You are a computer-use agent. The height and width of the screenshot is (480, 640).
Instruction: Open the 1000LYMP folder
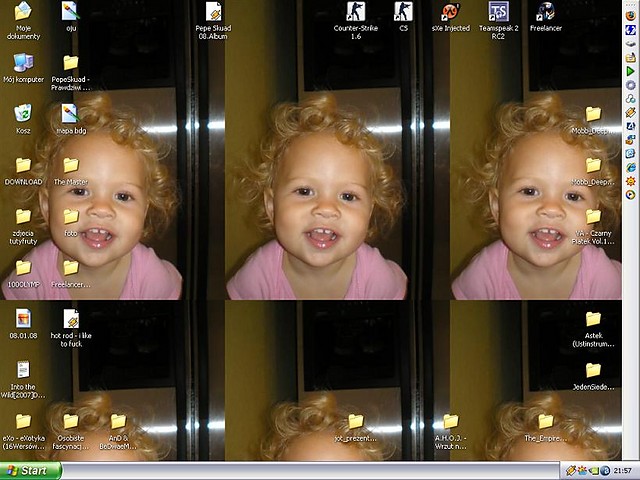23,273
